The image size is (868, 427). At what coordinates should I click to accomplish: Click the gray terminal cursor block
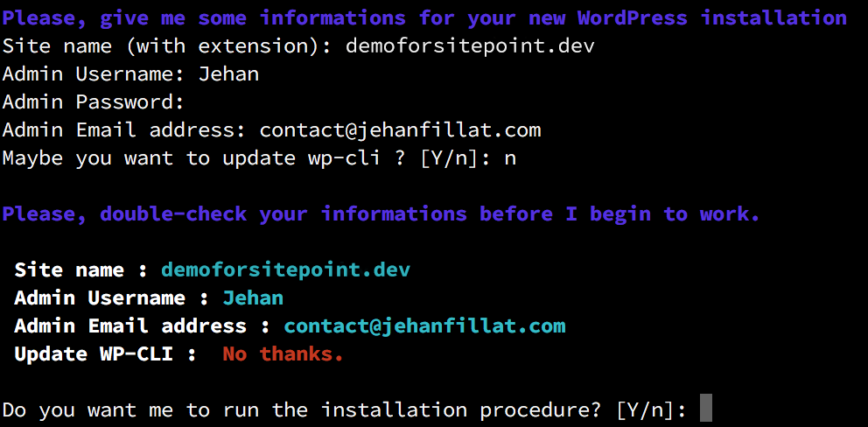[x=706, y=409]
